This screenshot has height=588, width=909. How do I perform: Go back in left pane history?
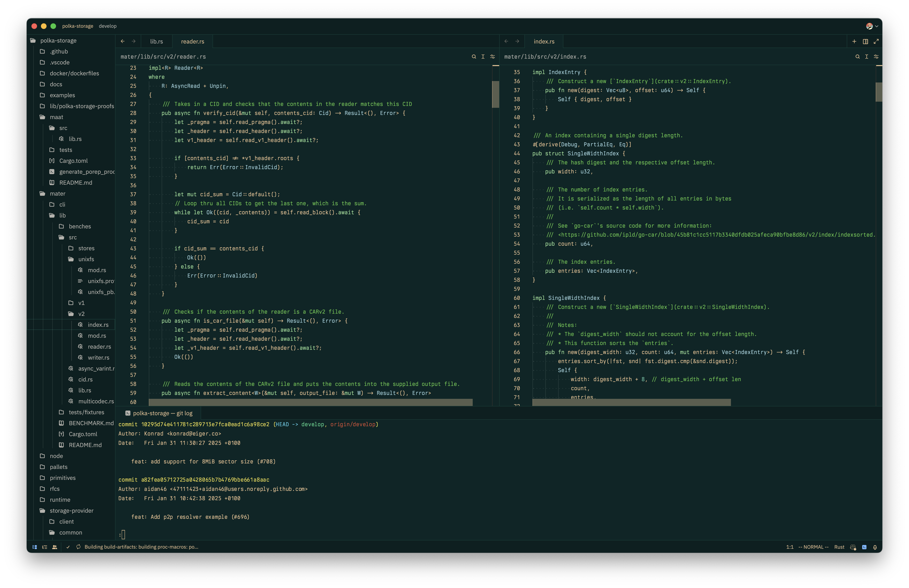tap(123, 41)
